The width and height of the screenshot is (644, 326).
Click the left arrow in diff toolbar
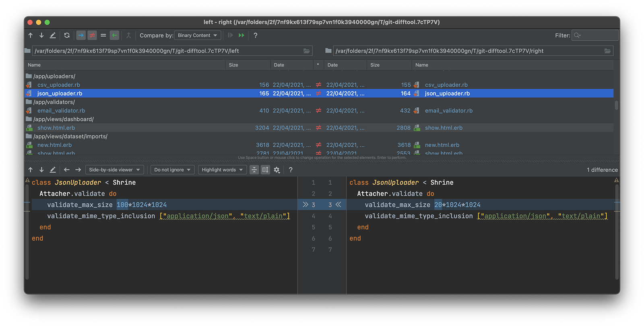tap(67, 170)
